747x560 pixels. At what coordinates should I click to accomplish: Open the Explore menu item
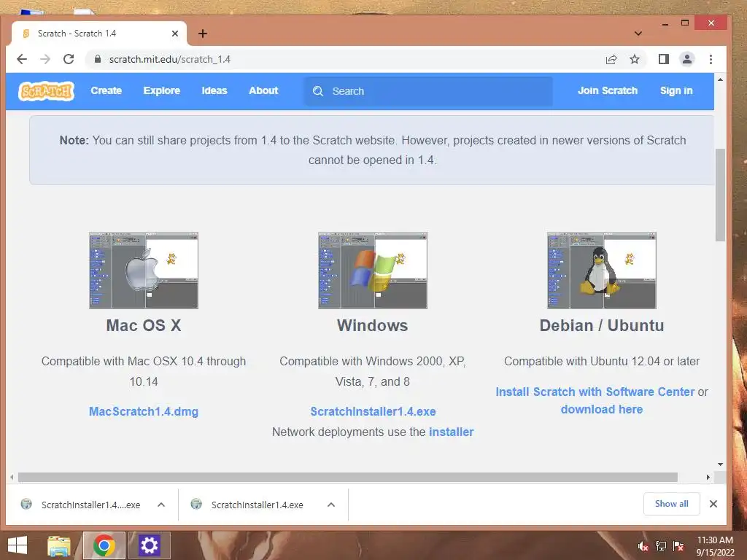tap(161, 90)
